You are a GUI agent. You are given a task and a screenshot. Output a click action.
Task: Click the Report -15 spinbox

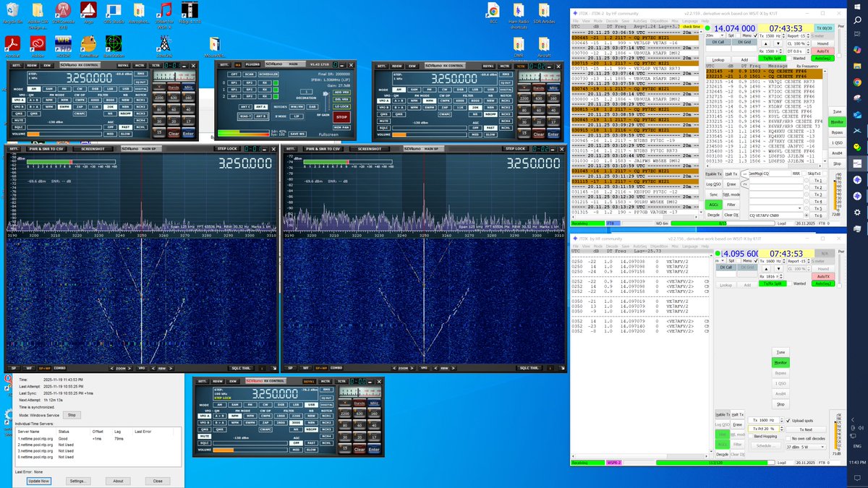point(798,35)
